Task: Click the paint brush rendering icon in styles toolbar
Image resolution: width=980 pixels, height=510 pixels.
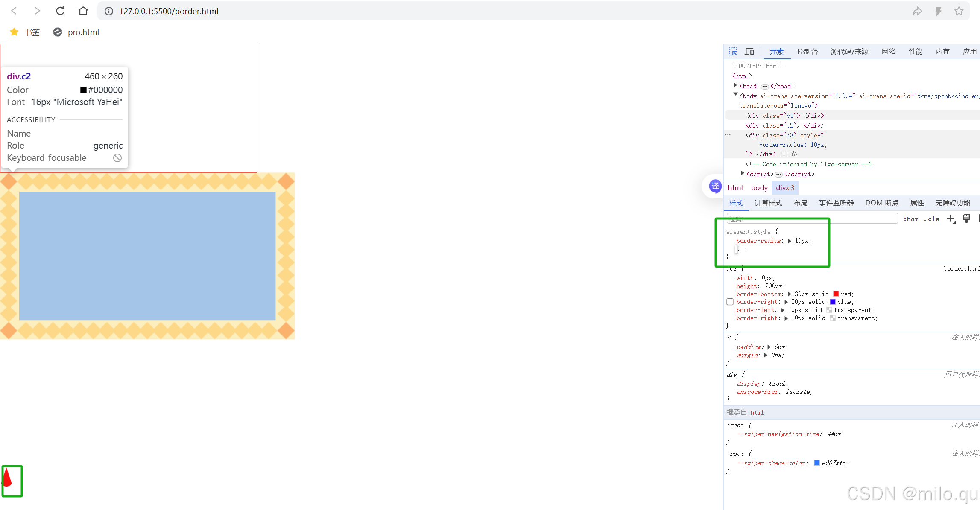Action: click(967, 219)
